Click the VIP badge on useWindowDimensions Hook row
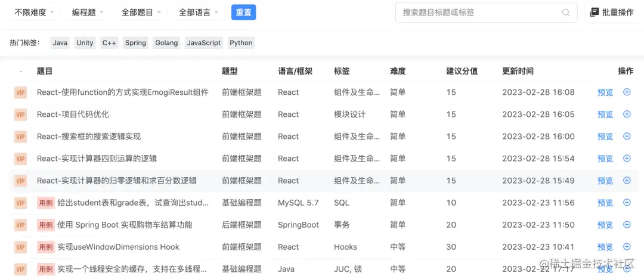This screenshot has height=279, width=644. pyautogui.click(x=20, y=247)
